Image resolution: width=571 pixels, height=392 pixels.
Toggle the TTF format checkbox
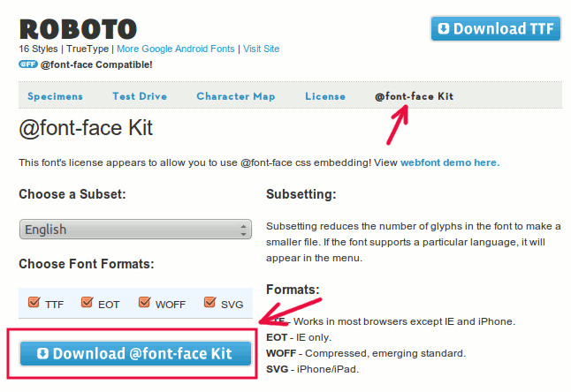[34, 303]
